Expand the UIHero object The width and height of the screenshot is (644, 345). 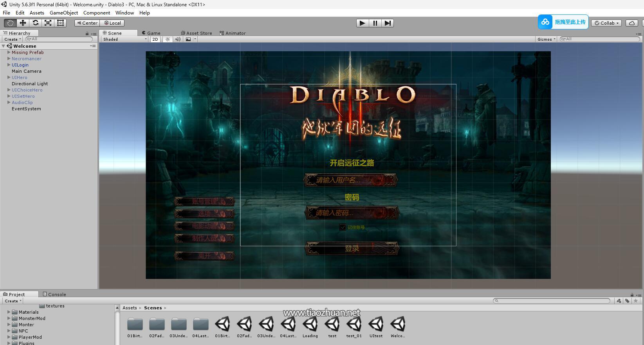tap(9, 77)
